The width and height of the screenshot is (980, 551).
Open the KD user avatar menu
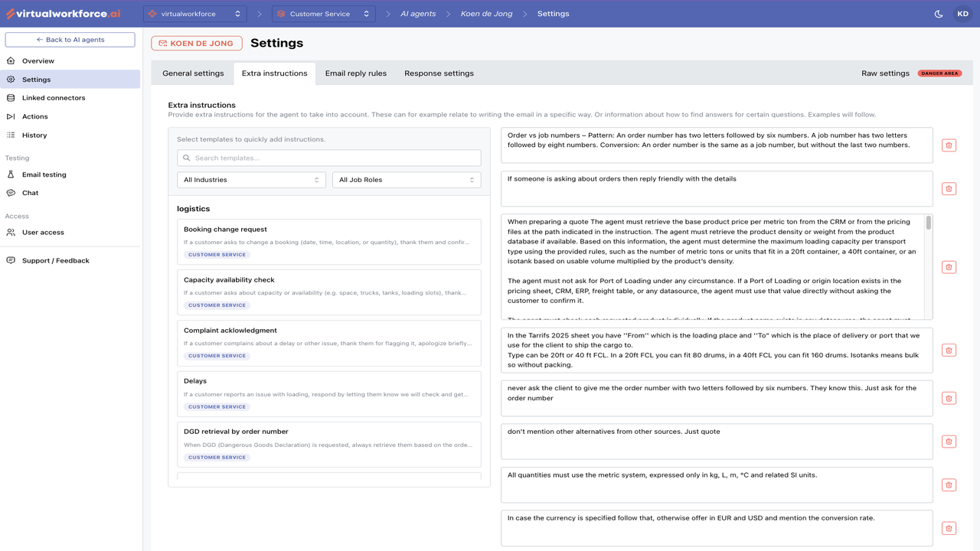point(962,14)
